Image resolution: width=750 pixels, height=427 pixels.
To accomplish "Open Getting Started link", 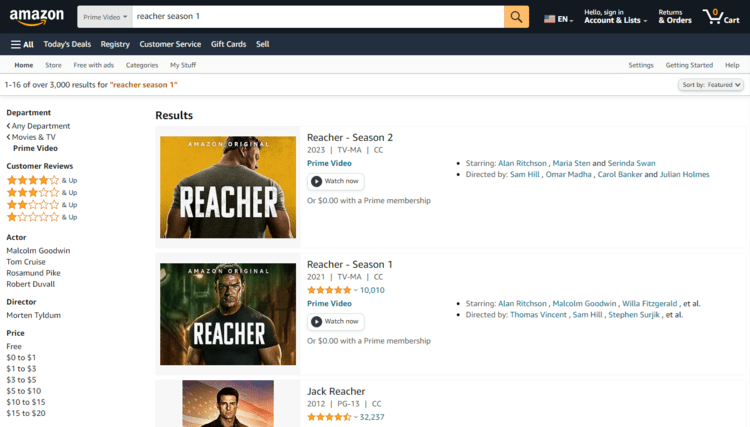I will coord(689,65).
